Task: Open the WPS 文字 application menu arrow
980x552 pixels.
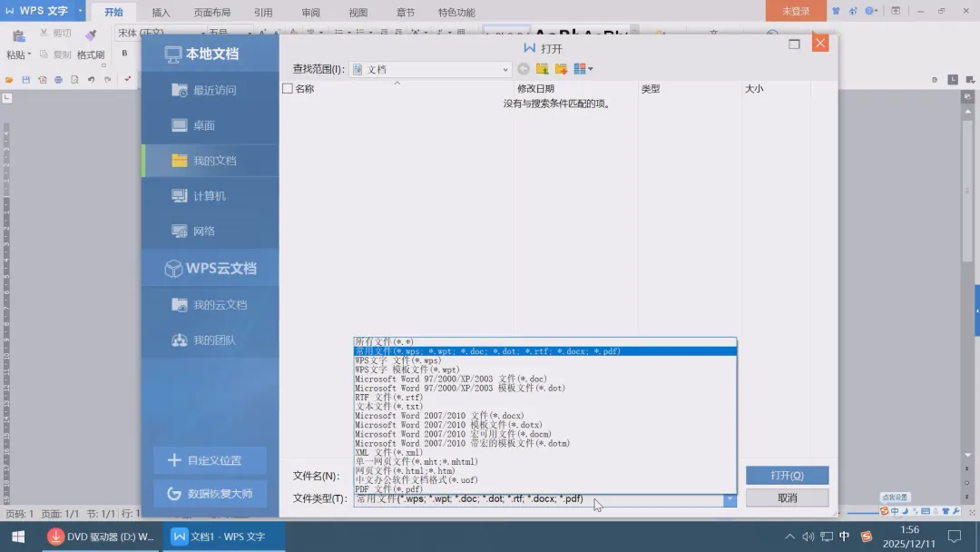Action: tap(80, 11)
